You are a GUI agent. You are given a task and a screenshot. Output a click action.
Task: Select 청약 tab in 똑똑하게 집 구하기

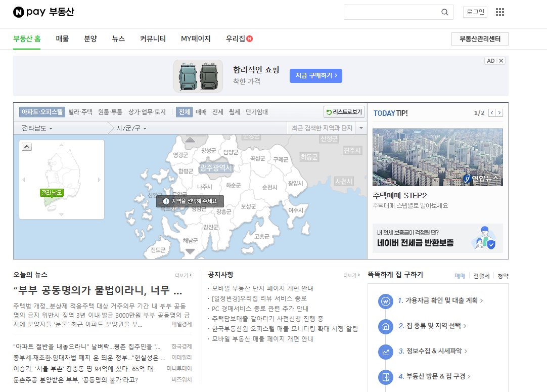click(x=503, y=276)
